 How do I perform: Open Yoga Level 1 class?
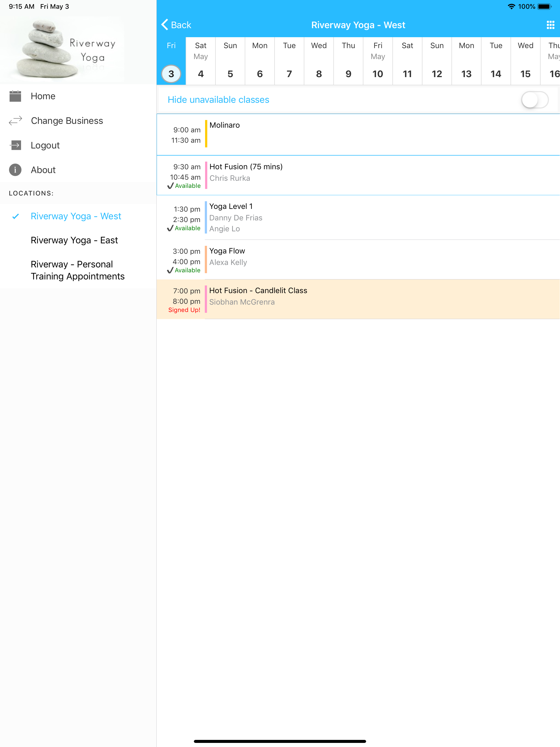pos(358,217)
